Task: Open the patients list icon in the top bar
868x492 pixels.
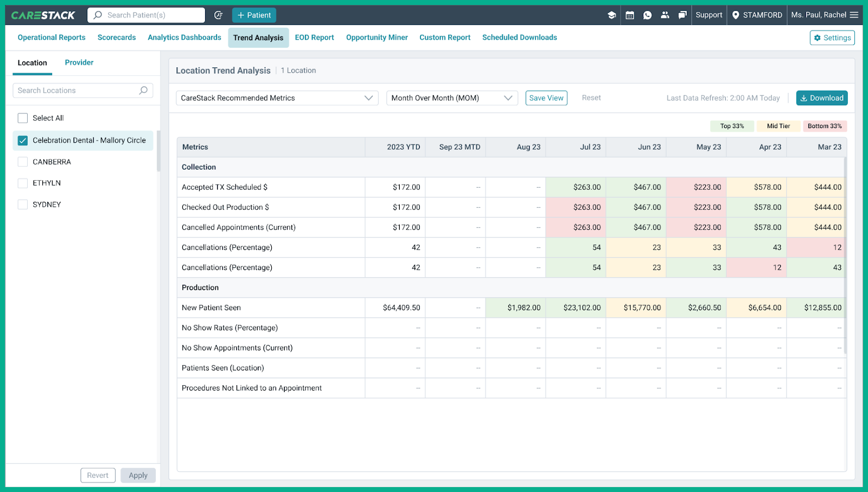Action: coord(665,15)
